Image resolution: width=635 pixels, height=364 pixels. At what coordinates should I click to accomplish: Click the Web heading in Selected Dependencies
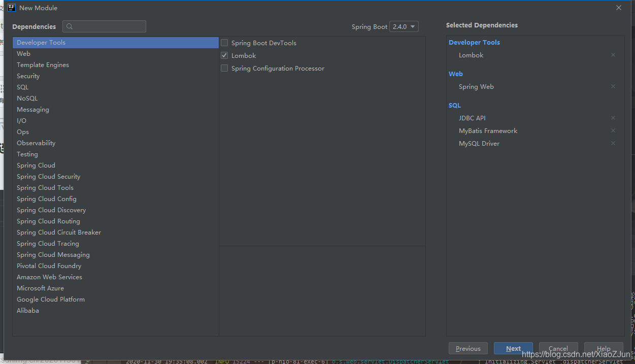[x=456, y=74]
